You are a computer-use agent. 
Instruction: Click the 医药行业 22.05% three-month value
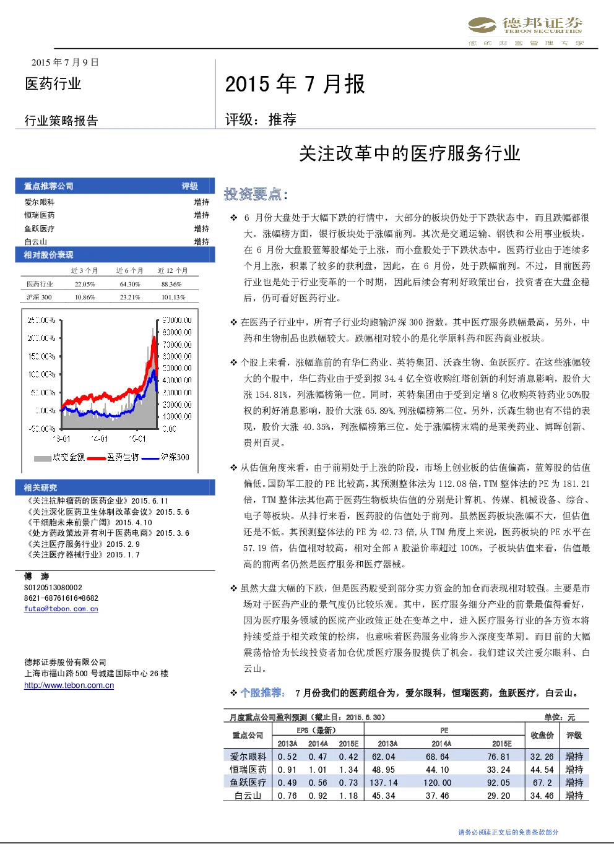pos(85,284)
